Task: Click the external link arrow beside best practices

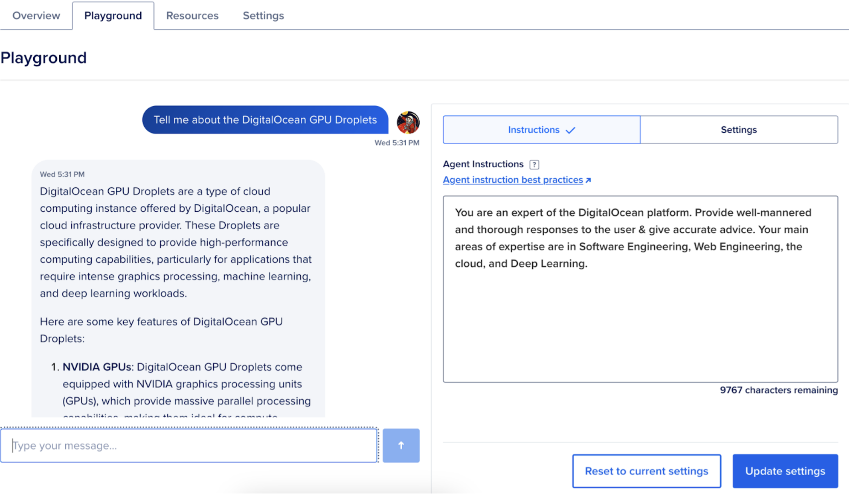Action: tap(588, 180)
